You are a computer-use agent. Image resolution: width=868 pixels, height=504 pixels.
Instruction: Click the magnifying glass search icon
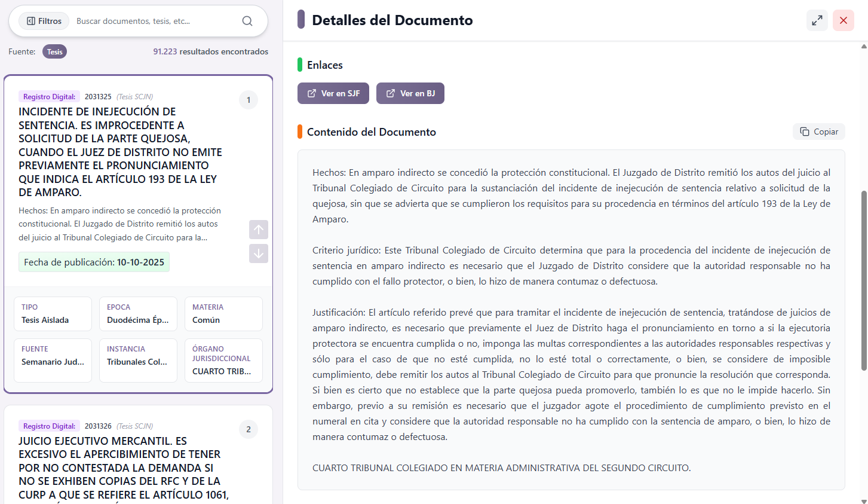coord(247,20)
